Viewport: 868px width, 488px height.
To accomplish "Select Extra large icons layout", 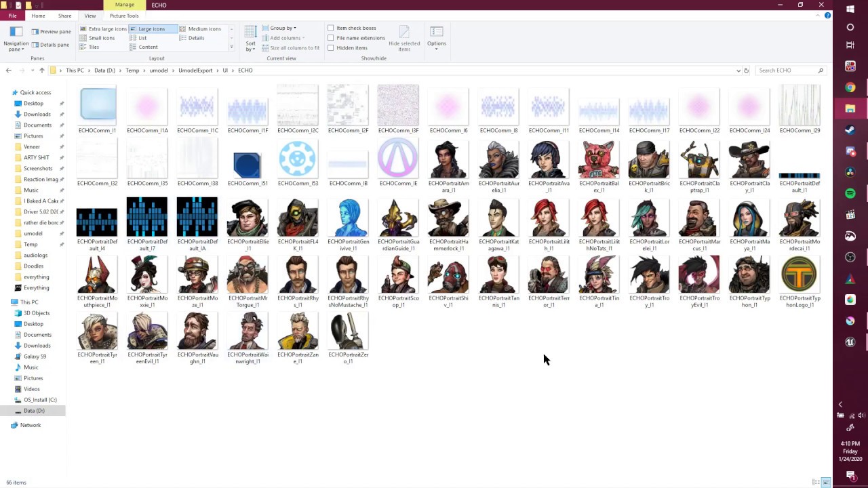I will (103, 29).
